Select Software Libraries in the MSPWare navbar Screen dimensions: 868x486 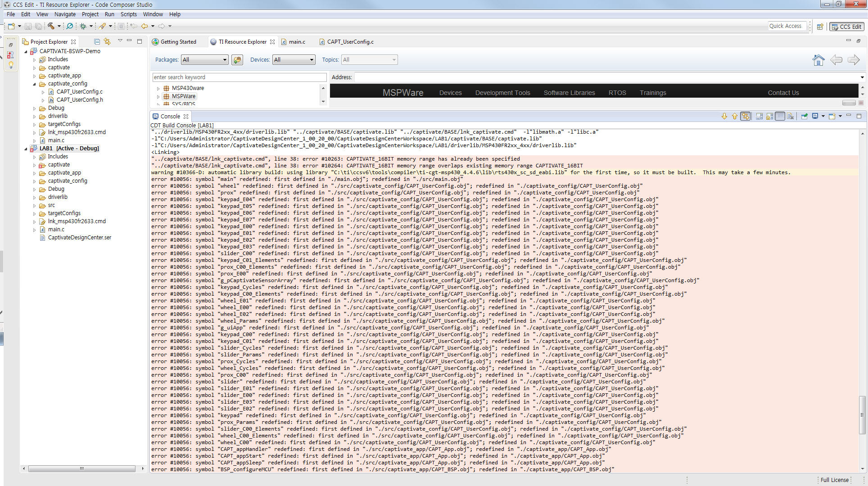569,93
